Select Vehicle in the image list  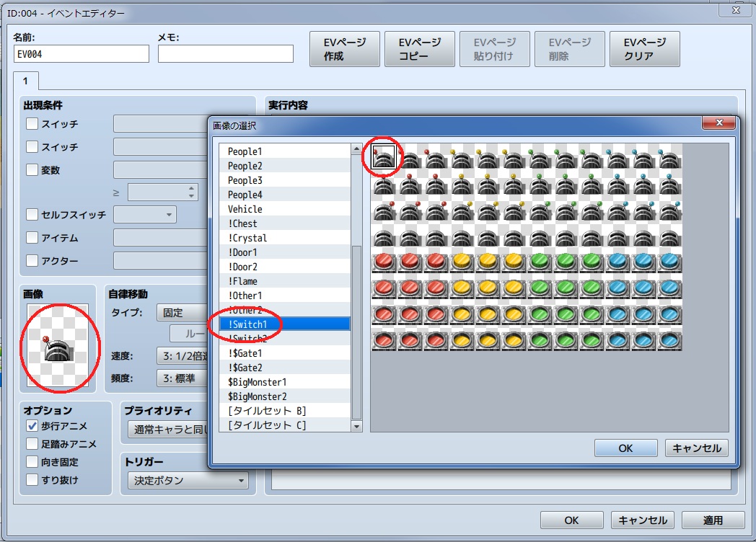284,209
